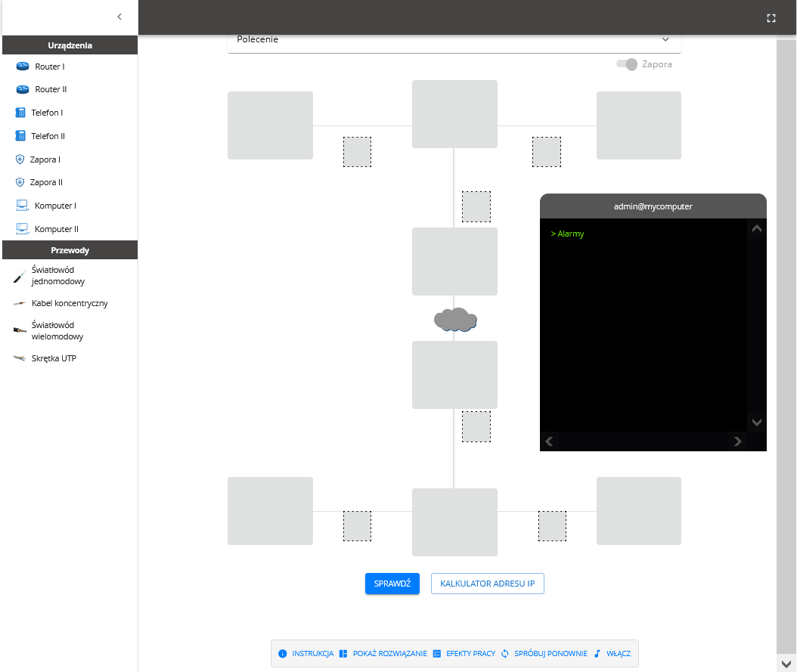Click the SPRAWDŹ button
The width and height of the screenshot is (797, 672).
392,584
